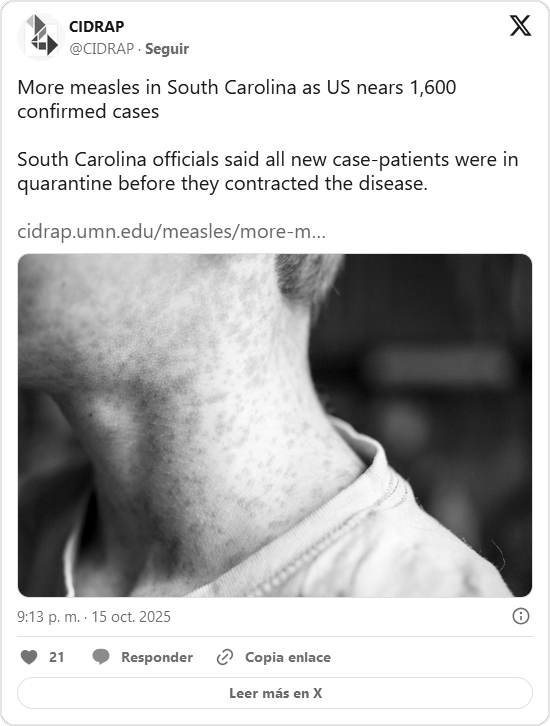Click the headline text about 1,600 confirmed cases
Viewport: 550px width, 726px height.
[x=237, y=99]
